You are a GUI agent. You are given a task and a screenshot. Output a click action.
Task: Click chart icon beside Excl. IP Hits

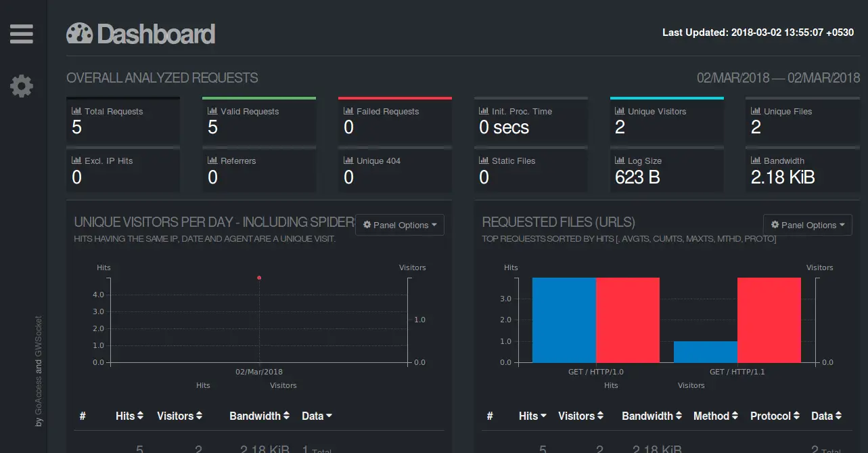[x=76, y=160]
